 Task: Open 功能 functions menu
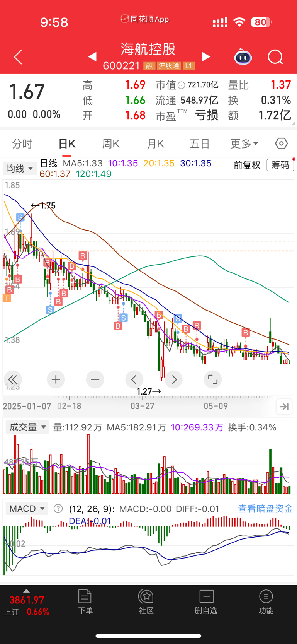pos(266,601)
